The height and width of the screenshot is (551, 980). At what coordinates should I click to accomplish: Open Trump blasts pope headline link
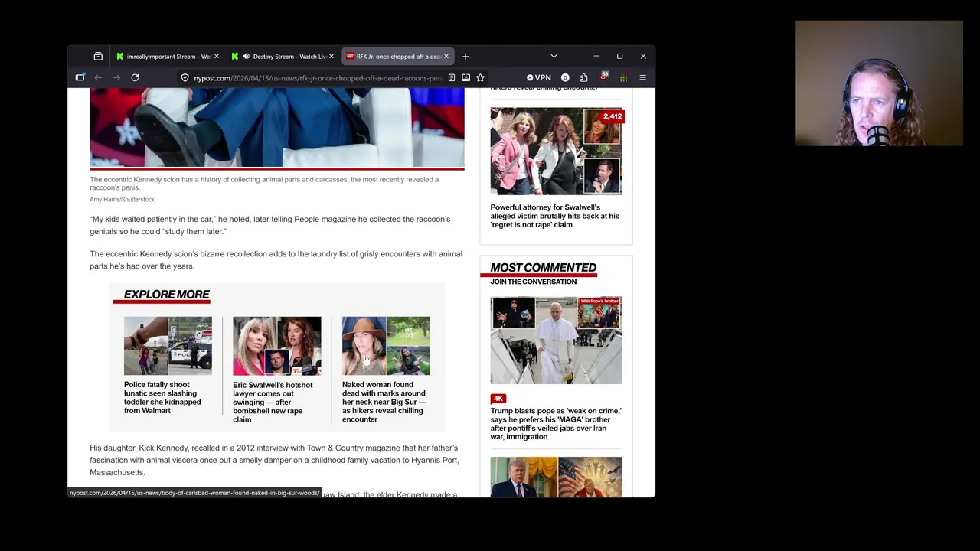(x=556, y=424)
